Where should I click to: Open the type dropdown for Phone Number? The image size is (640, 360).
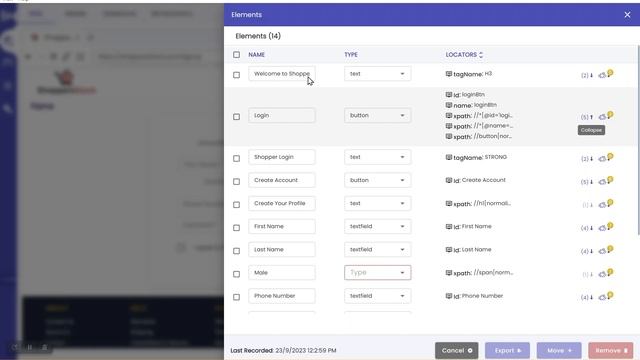378,296
